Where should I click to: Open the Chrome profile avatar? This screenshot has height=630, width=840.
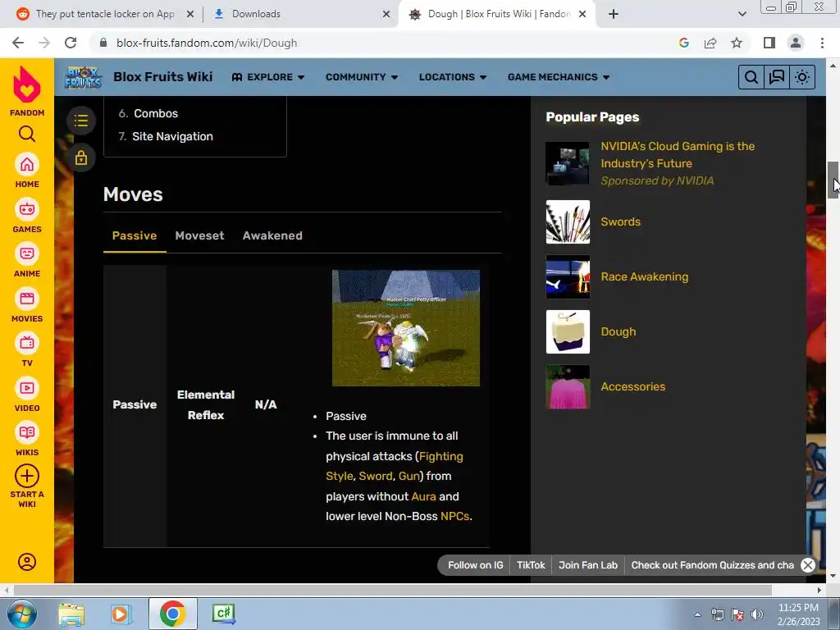(x=796, y=43)
